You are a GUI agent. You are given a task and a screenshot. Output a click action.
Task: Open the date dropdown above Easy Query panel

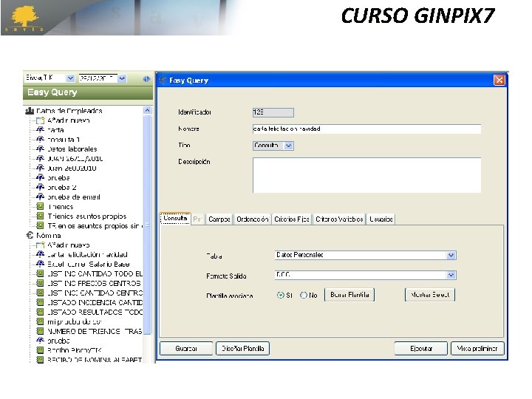[122, 78]
